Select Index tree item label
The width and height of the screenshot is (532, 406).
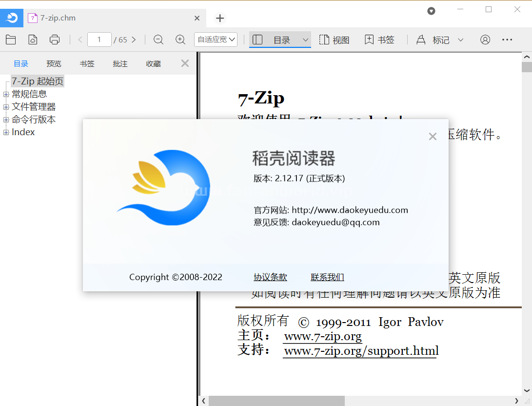[x=23, y=132]
